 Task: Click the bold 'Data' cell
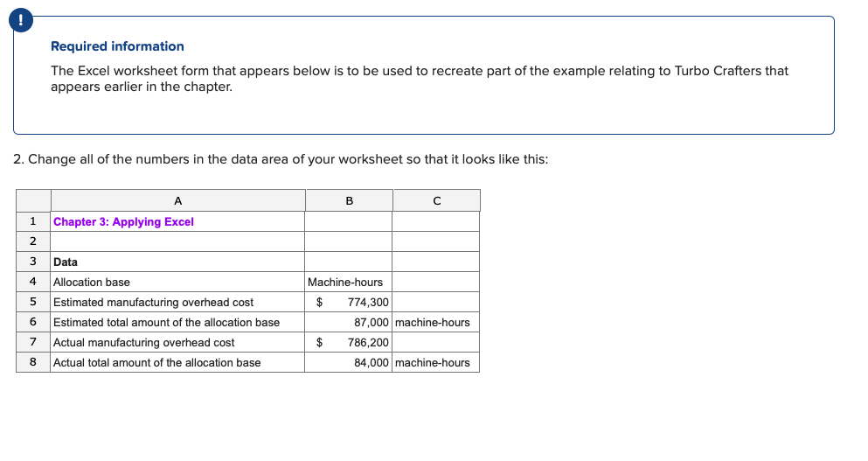[177, 262]
